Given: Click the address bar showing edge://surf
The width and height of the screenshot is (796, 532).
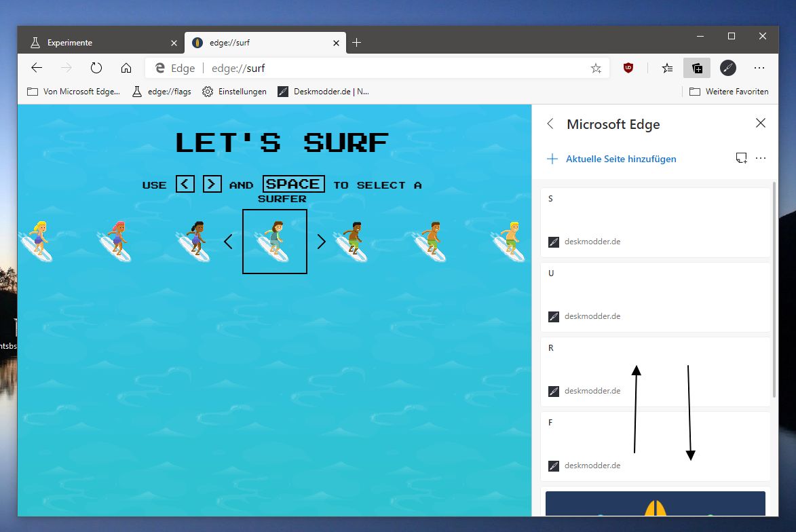Looking at the screenshot, I should (376, 68).
